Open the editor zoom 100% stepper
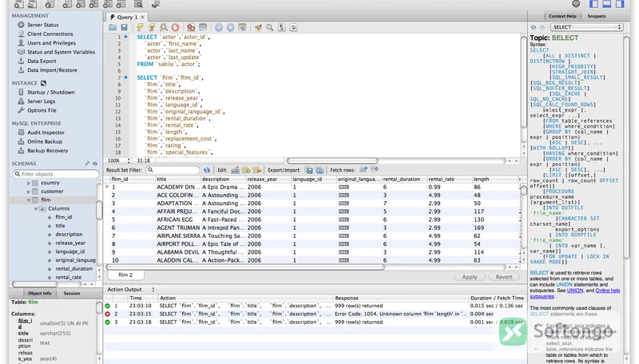Viewport: 639px width, 364px height. point(129,160)
